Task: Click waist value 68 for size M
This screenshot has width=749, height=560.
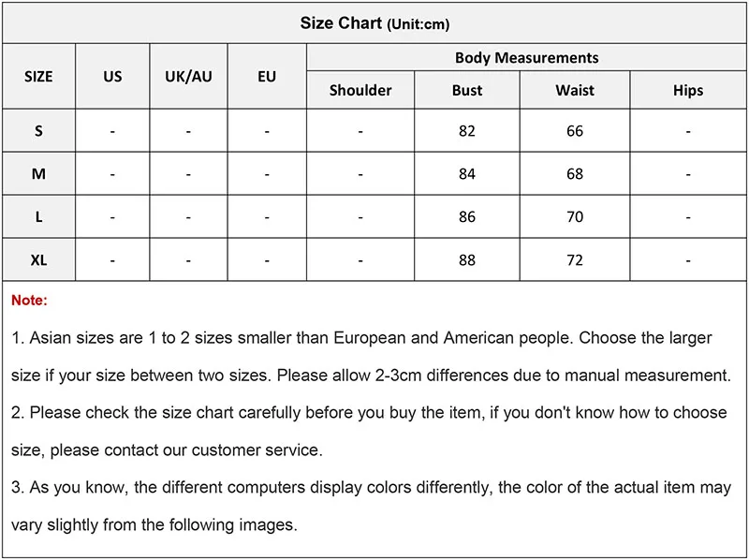Action: click(575, 174)
